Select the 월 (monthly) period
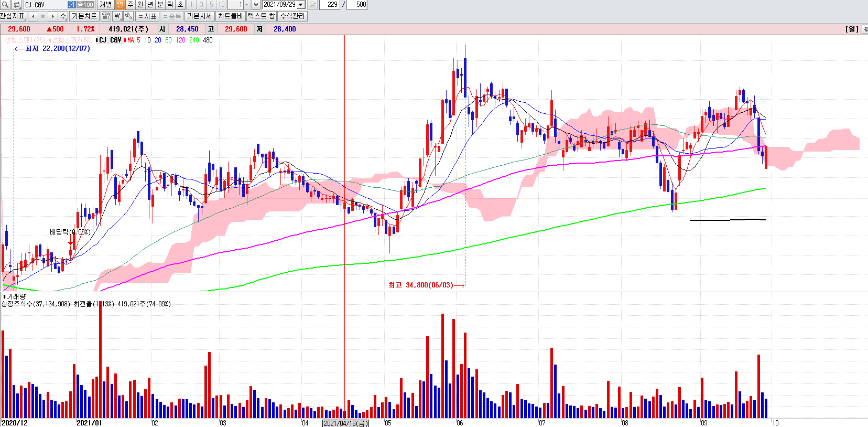The image size is (868, 427). (x=140, y=5)
